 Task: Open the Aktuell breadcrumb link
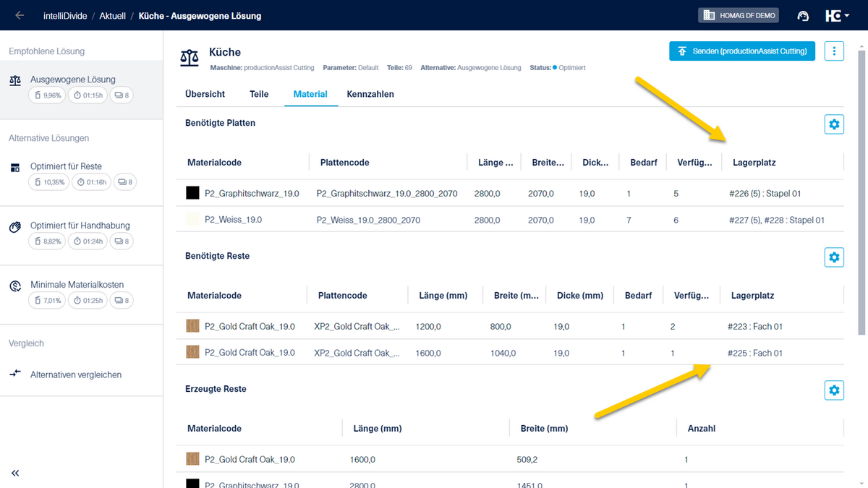(112, 14)
